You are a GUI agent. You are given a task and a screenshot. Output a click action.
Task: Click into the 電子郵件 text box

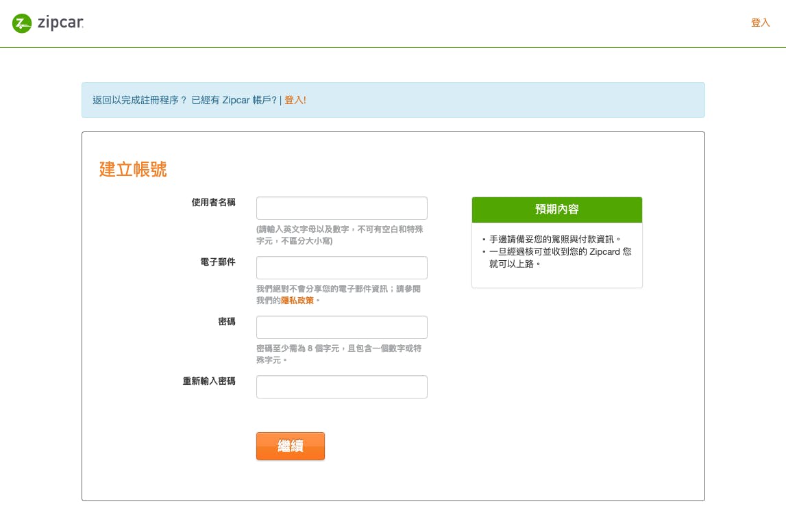[x=341, y=268]
